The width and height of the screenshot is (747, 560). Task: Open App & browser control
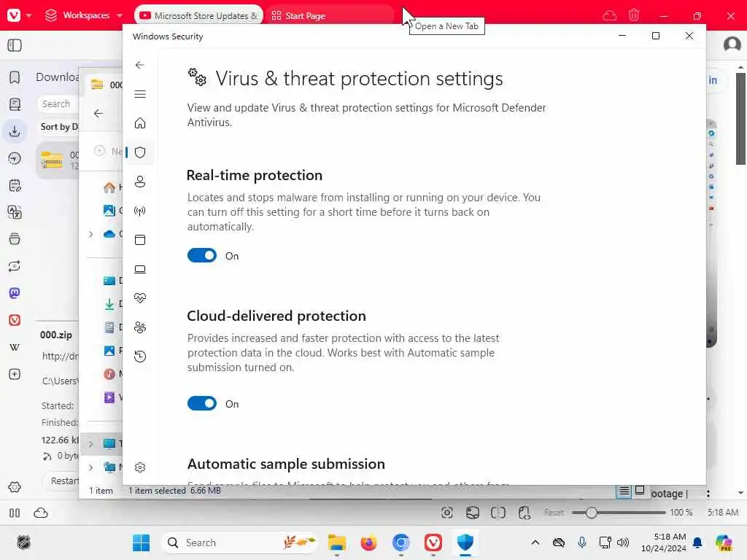pos(139,240)
